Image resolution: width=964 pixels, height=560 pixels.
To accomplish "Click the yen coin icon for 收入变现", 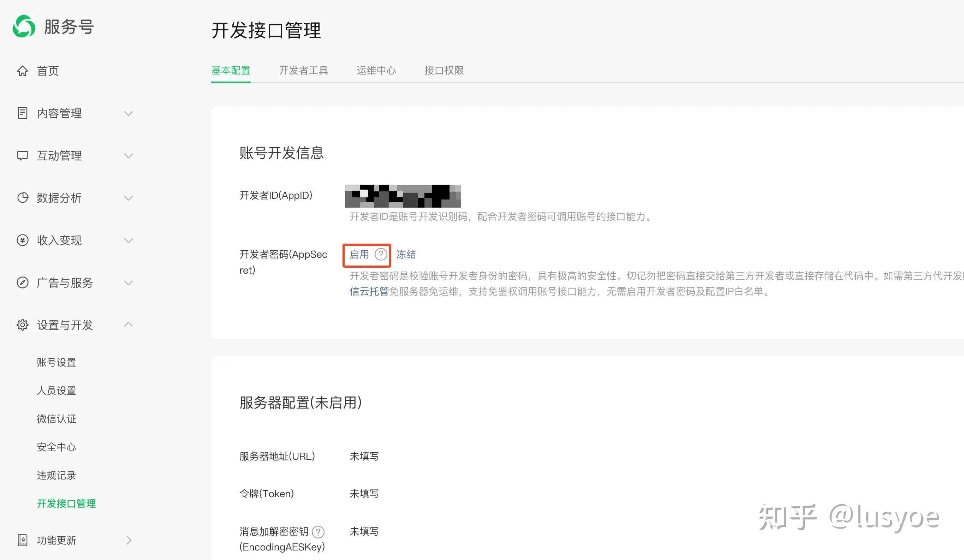I will (23, 240).
